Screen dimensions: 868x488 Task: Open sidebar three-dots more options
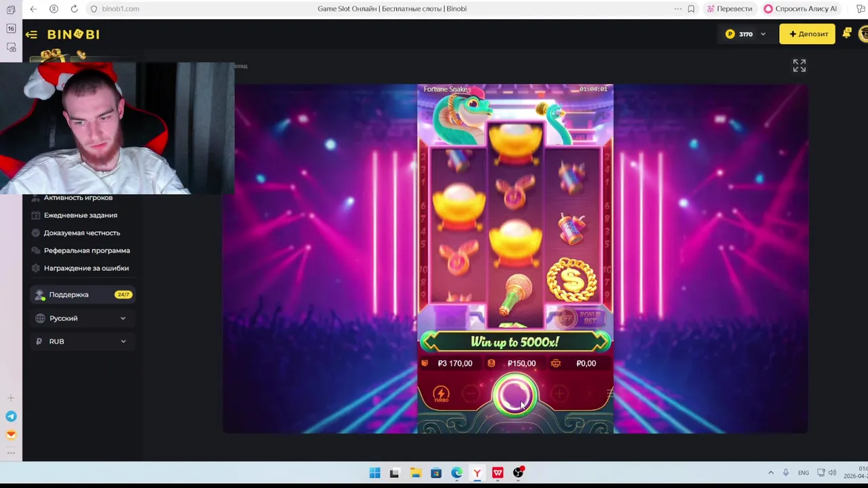point(11,453)
